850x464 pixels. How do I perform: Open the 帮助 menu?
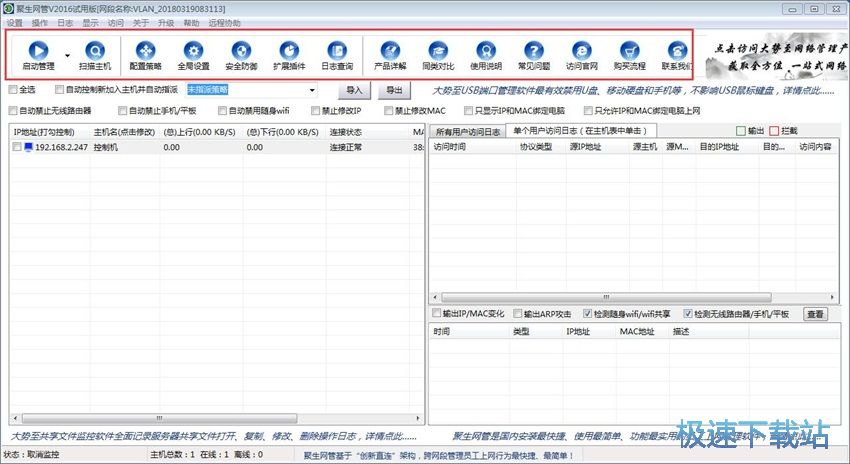pos(191,23)
